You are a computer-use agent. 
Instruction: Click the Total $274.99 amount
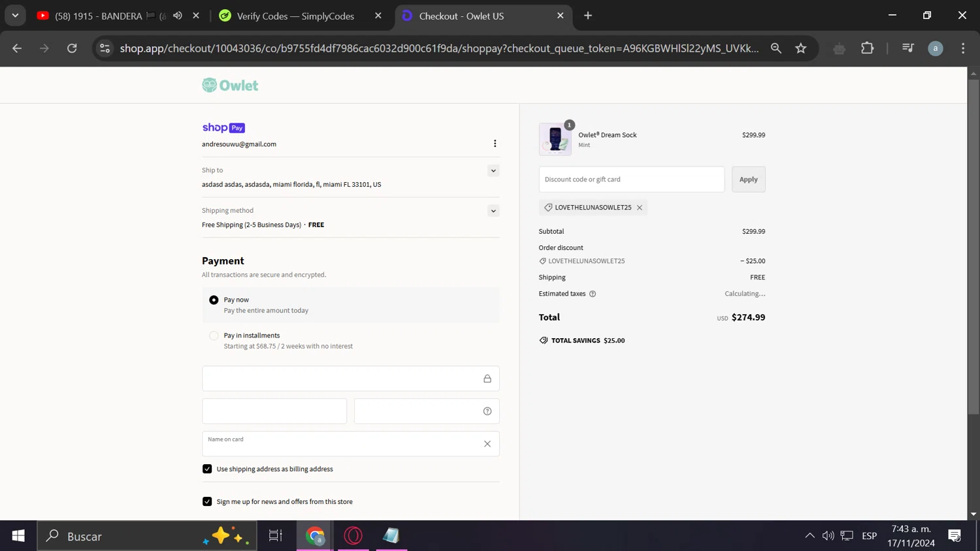(x=748, y=317)
